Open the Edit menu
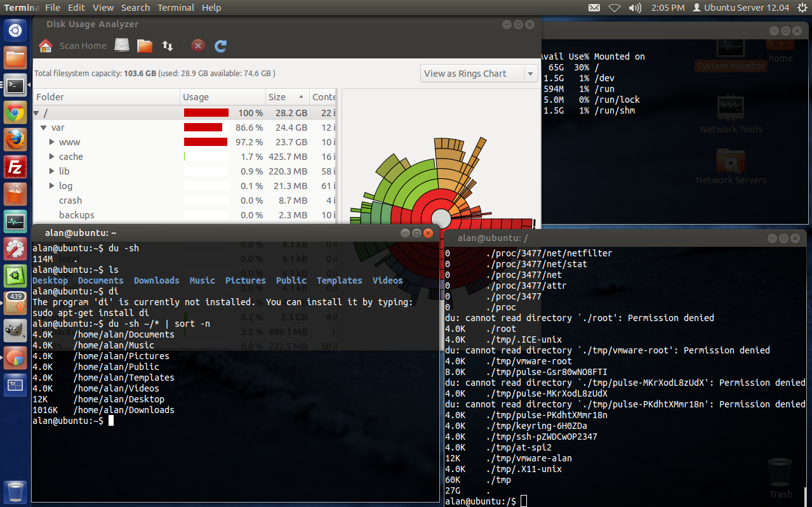This screenshot has width=812, height=507. [x=76, y=8]
